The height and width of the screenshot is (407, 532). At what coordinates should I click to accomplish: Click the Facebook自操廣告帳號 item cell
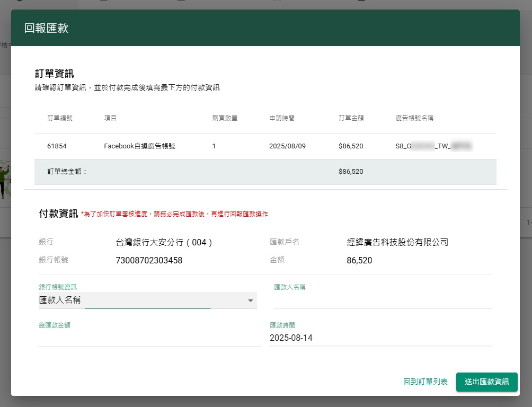[x=139, y=146]
